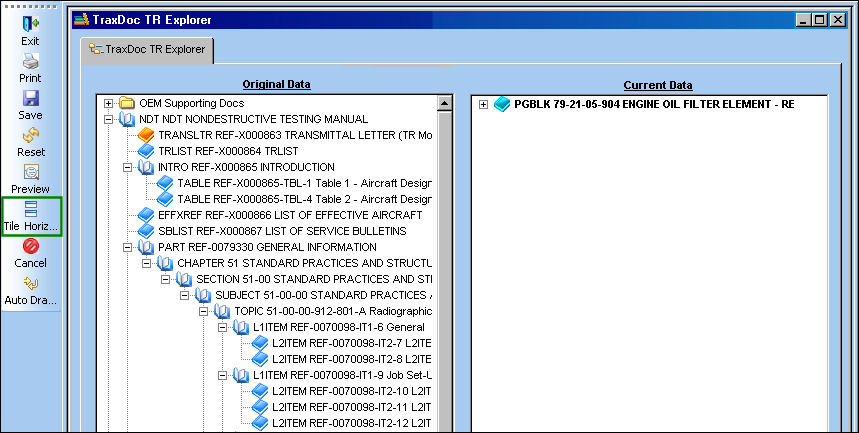Image resolution: width=859 pixels, height=433 pixels.
Task: Select L2ITEM REF-0070098-IT2-12 row
Action: coord(352,423)
